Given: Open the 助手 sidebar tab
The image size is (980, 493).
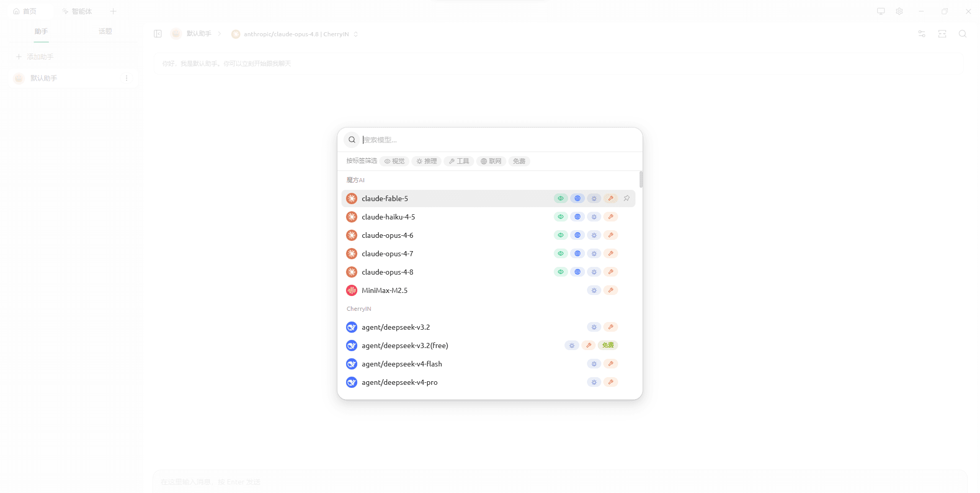Looking at the screenshot, I should pyautogui.click(x=41, y=32).
